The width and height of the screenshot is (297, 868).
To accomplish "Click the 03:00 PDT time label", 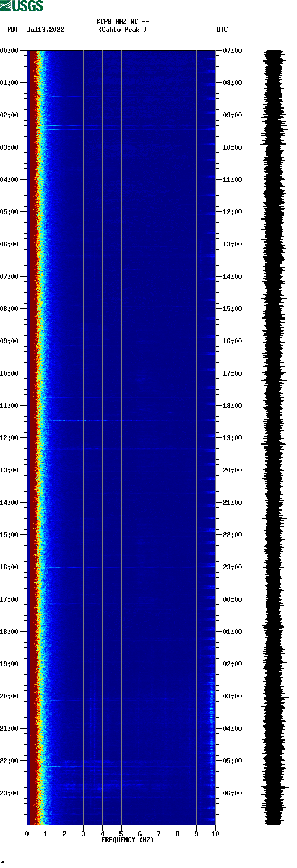I will [x=10, y=147].
